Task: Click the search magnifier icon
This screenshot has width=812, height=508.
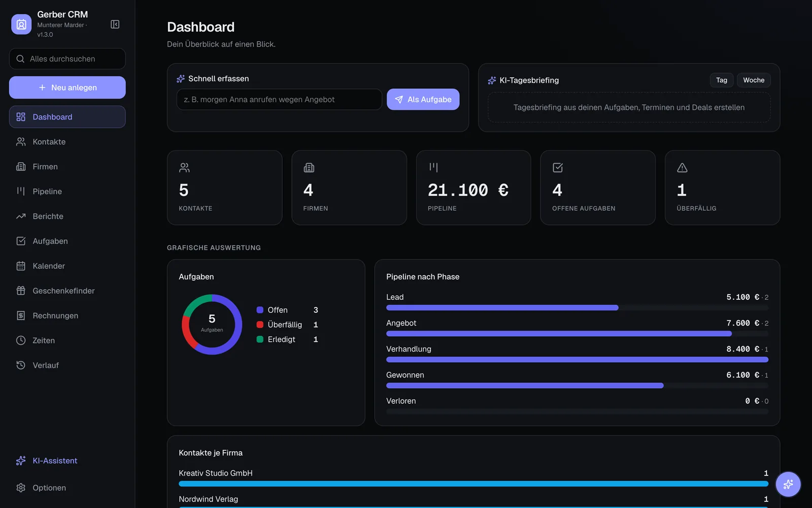Action: [20, 59]
